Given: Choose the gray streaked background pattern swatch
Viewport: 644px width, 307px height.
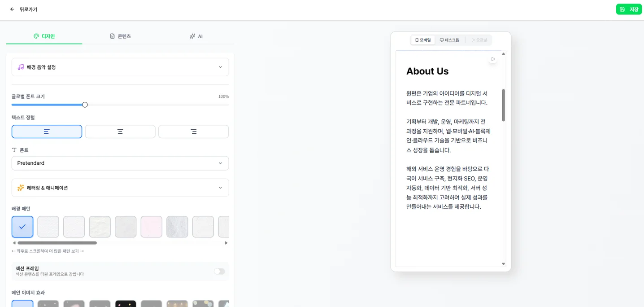Looking at the screenshot, I should tap(177, 227).
